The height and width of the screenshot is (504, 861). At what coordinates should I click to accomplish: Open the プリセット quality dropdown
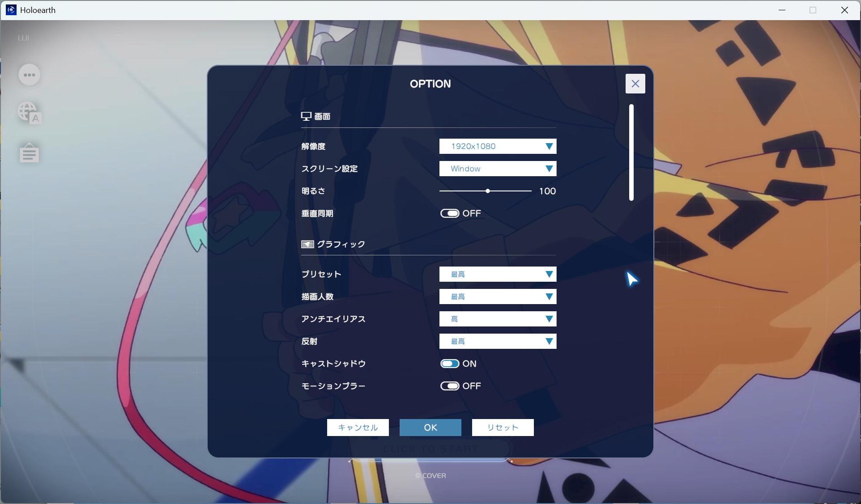(498, 274)
